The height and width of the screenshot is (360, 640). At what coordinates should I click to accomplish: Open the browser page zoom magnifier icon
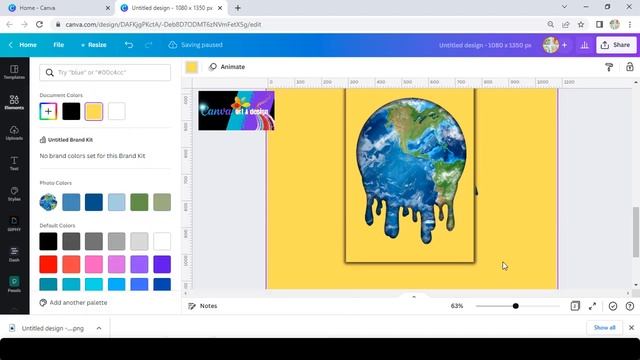point(551,24)
